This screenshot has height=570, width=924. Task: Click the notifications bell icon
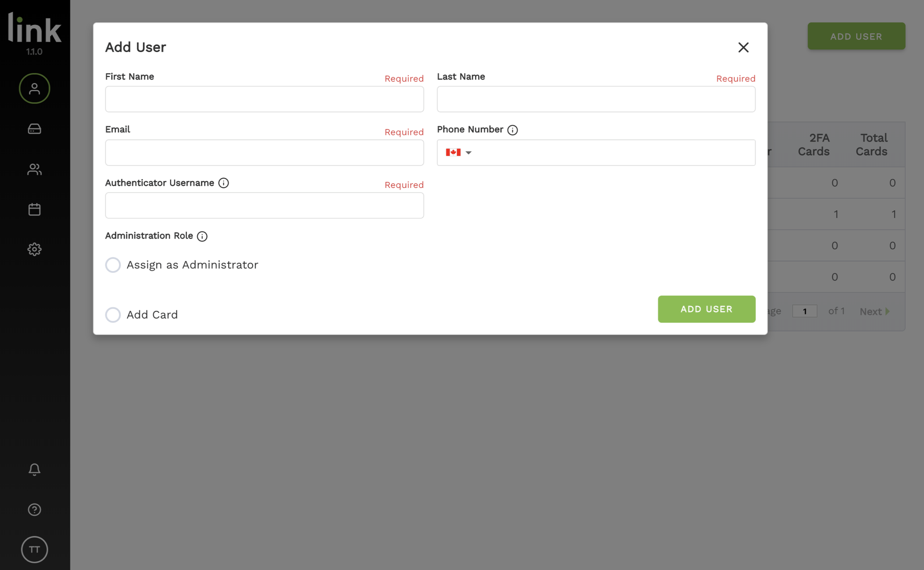coord(35,470)
